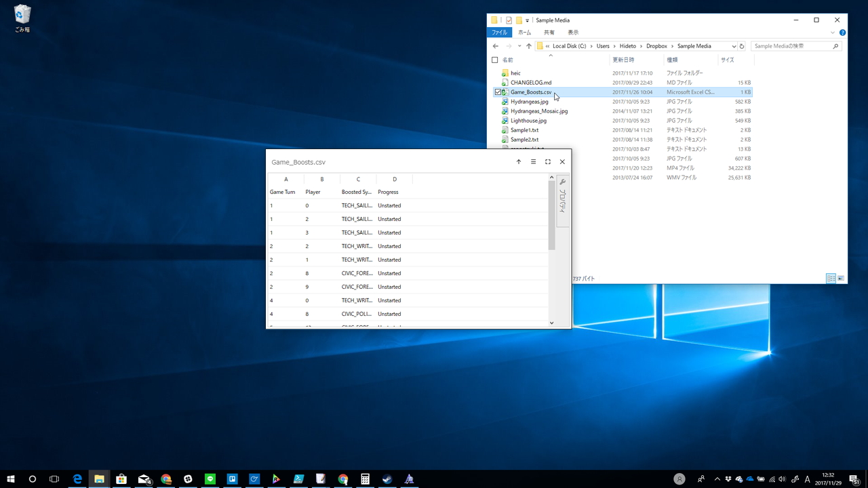
Task: Open the properties wrench side panel
Action: (562, 182)
